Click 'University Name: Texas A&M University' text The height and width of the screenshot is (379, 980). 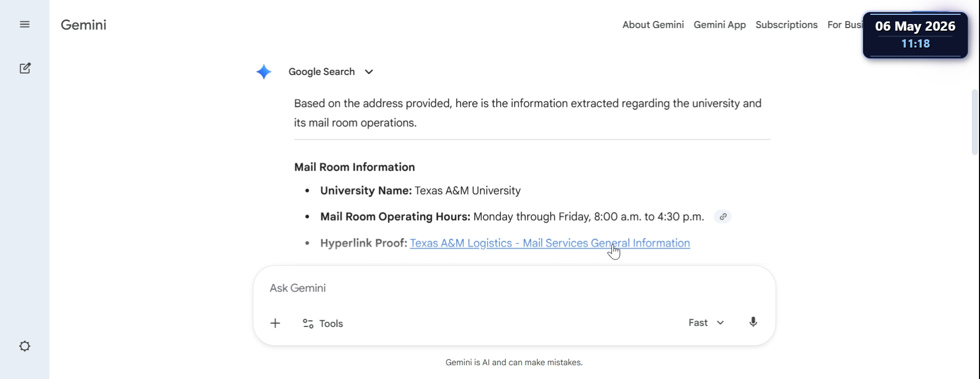coord(421,191)
